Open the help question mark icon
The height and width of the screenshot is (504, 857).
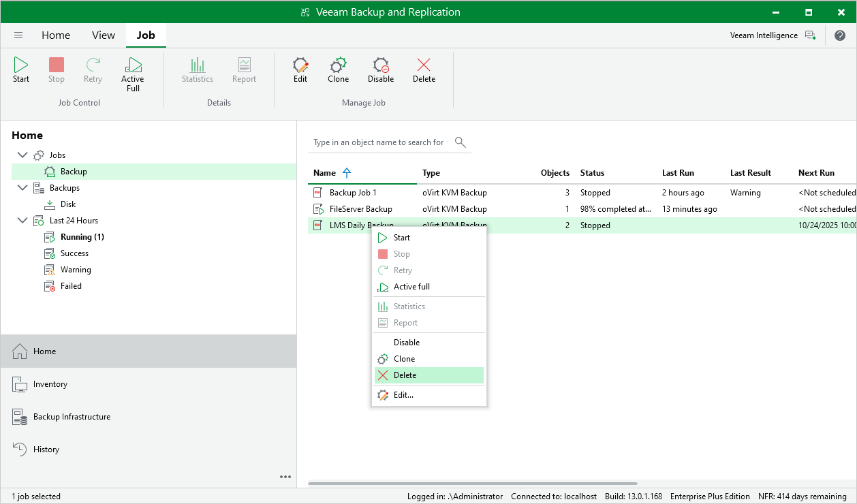click(840, 35)
